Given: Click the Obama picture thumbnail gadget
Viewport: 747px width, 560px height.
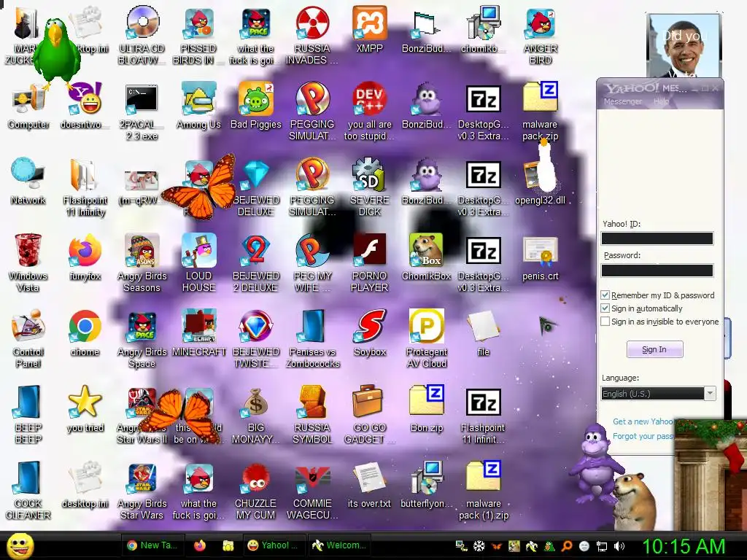Looking at the screenshot, I should (684, 45).
